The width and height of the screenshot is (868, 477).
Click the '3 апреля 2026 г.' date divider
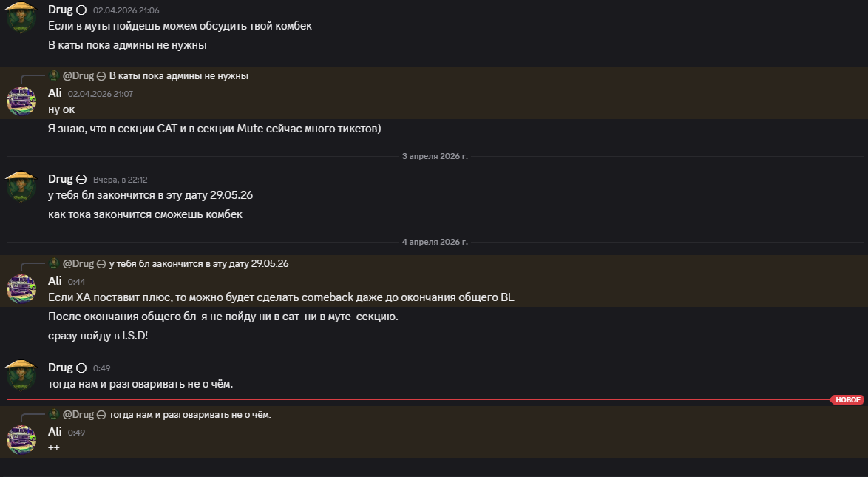[x=435, y=157]
